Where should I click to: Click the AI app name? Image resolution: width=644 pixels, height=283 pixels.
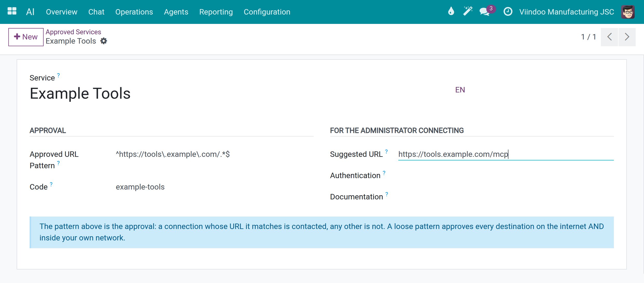30,12
